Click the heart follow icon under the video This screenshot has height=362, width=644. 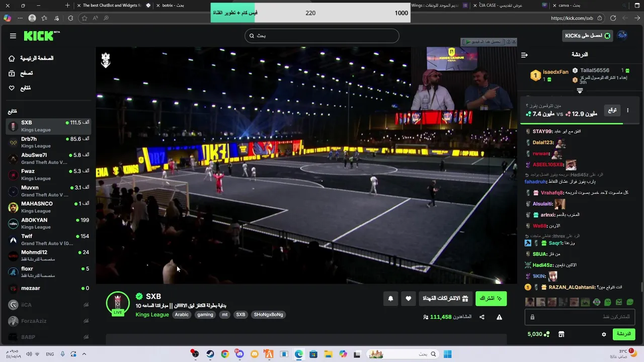pyautogui.click(x=409, y=299)
